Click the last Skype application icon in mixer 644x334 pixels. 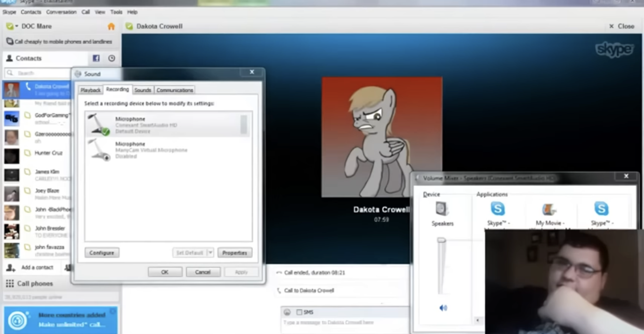tap(601, 209)
